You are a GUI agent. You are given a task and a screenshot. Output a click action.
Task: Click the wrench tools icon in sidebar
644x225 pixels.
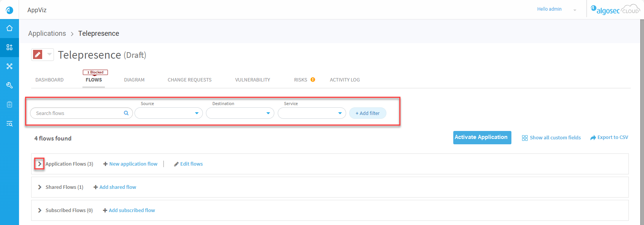(9, 85)
